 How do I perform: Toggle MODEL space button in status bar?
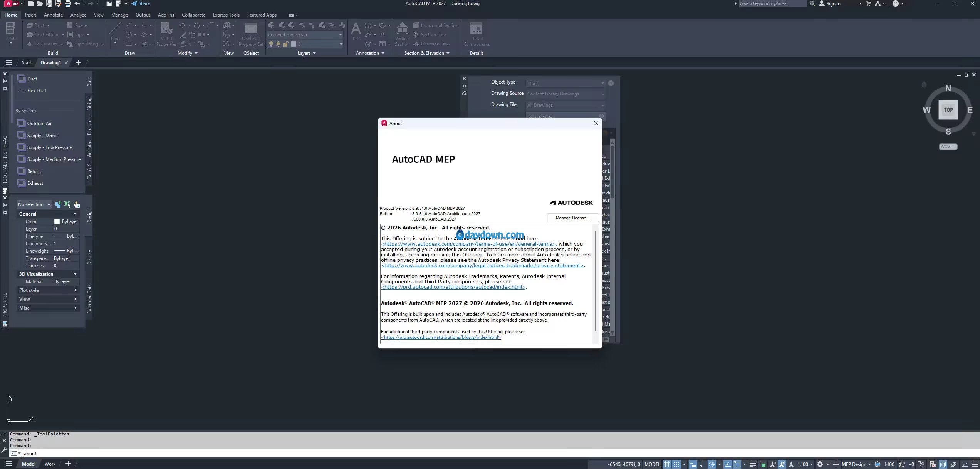click(x=652, y=464)
